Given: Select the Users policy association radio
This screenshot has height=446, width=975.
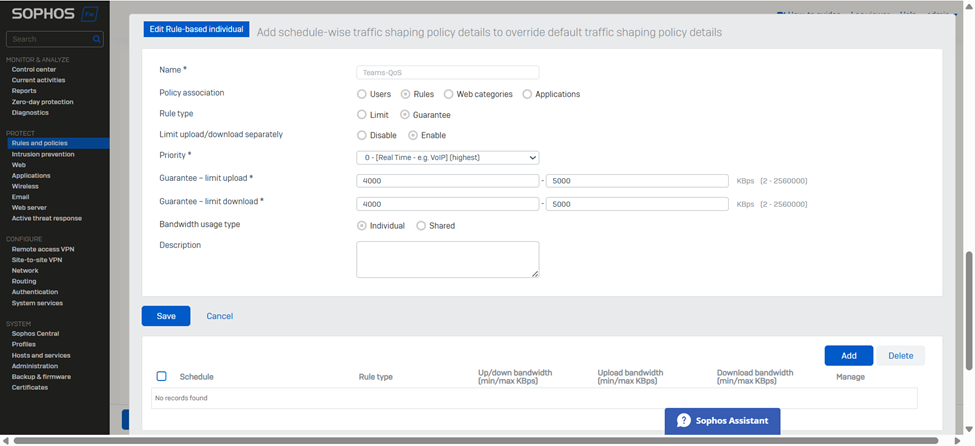Looking at the screenshot, I should [362, 94].
